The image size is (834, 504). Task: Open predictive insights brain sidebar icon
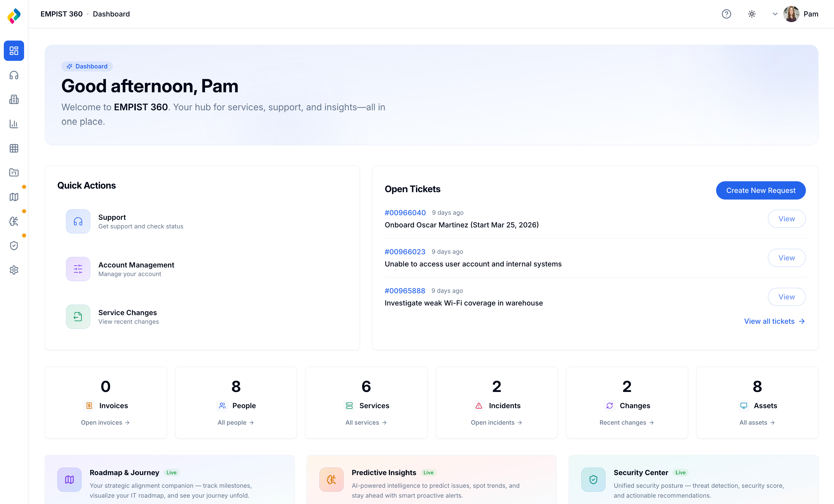(14, 221)
